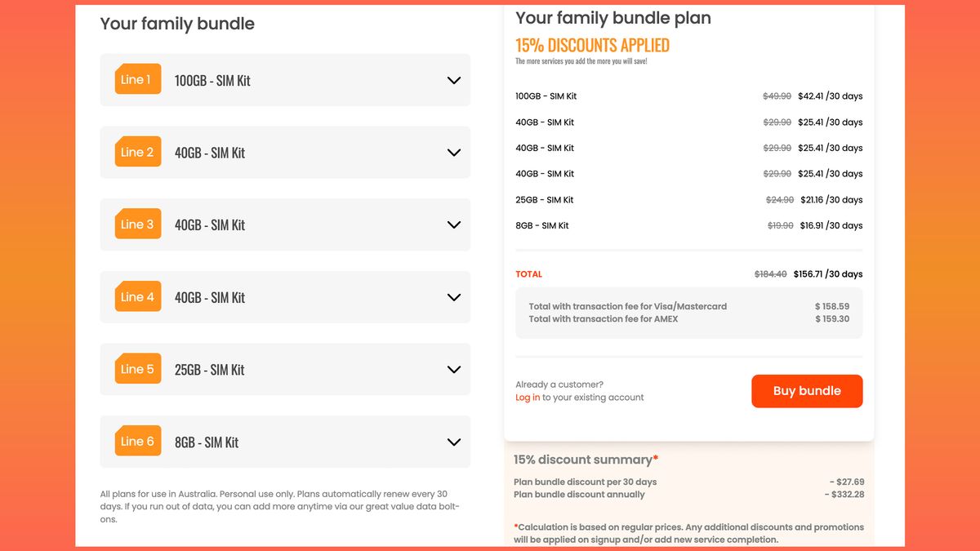Click the Line 4 SIM badge icon
The height and width of the screenshot is (551, 980).
[x=137, y=297]
